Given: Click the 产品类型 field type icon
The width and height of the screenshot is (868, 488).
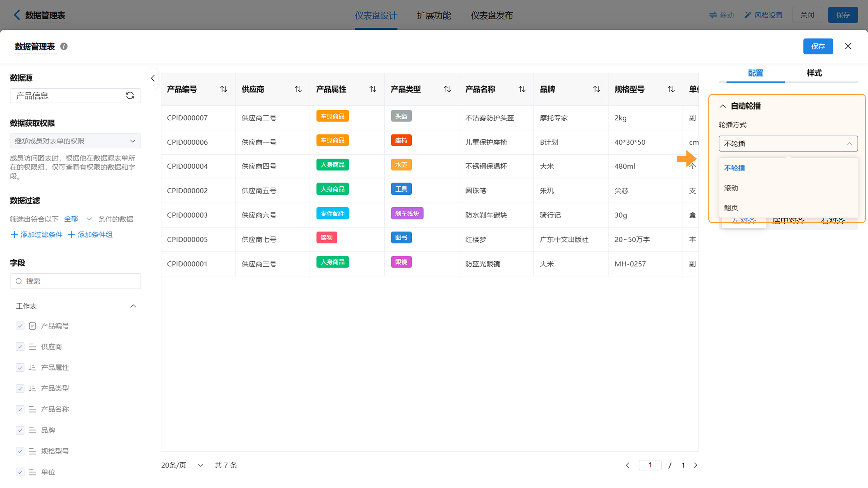Looking at the screenshot, I should pos(32,388).
